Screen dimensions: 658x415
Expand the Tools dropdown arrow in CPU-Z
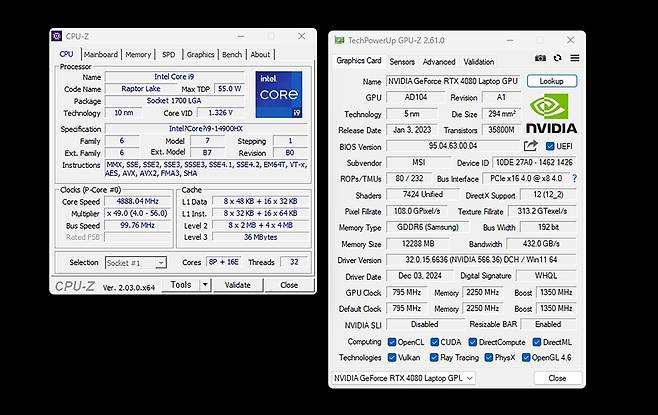pos(205,285)
